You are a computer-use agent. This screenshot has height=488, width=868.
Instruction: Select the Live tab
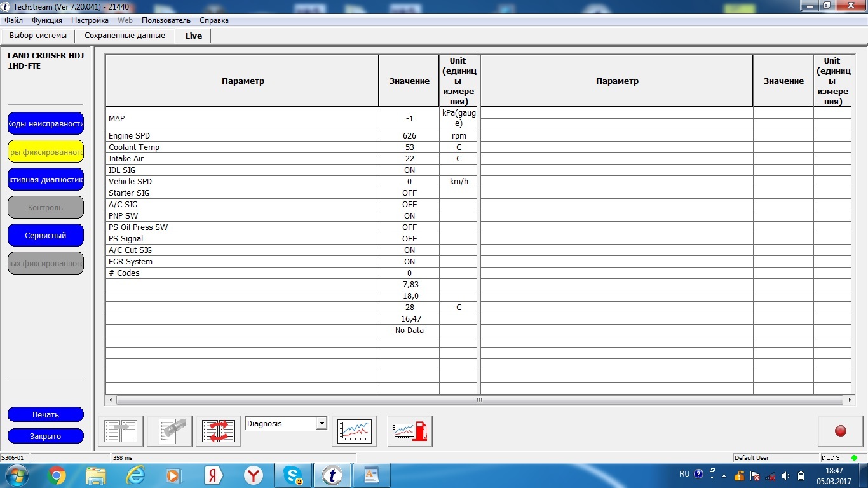coord(194,36)
